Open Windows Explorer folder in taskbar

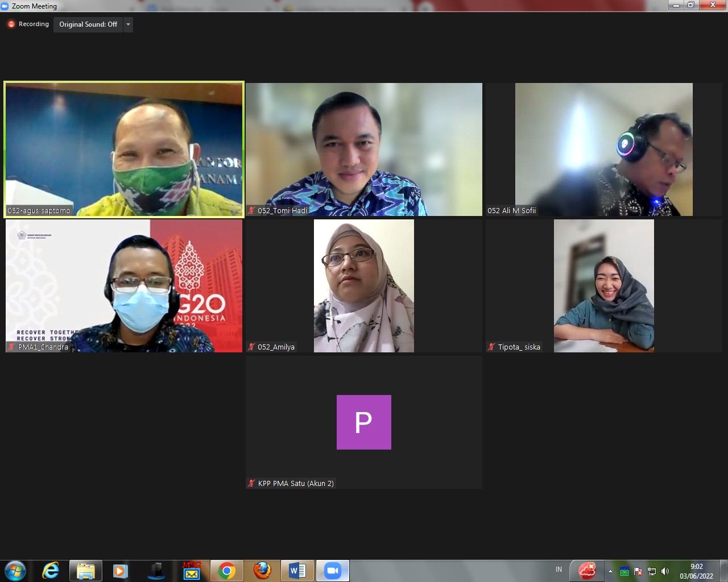click(85, 571)
